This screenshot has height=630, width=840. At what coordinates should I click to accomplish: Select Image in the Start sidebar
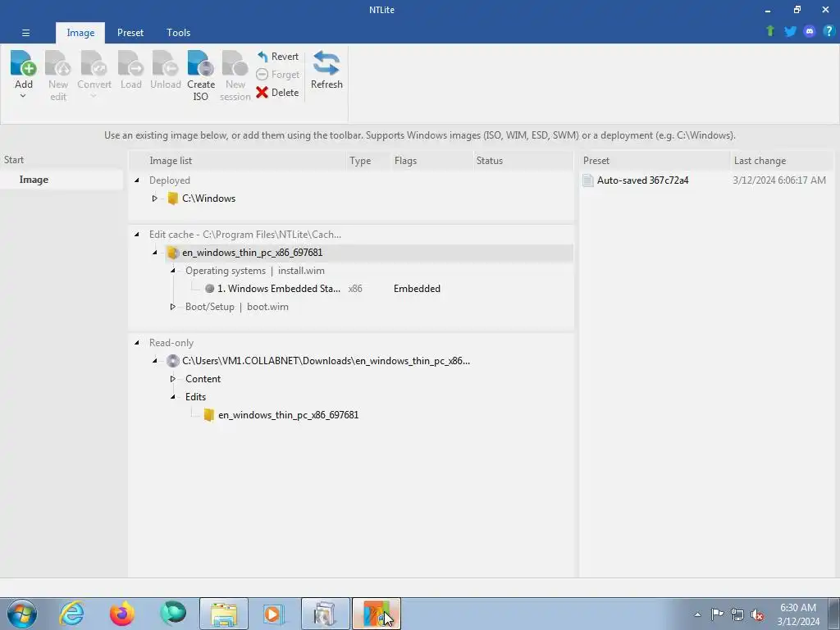pyautogui.click(x=62, y=180)
